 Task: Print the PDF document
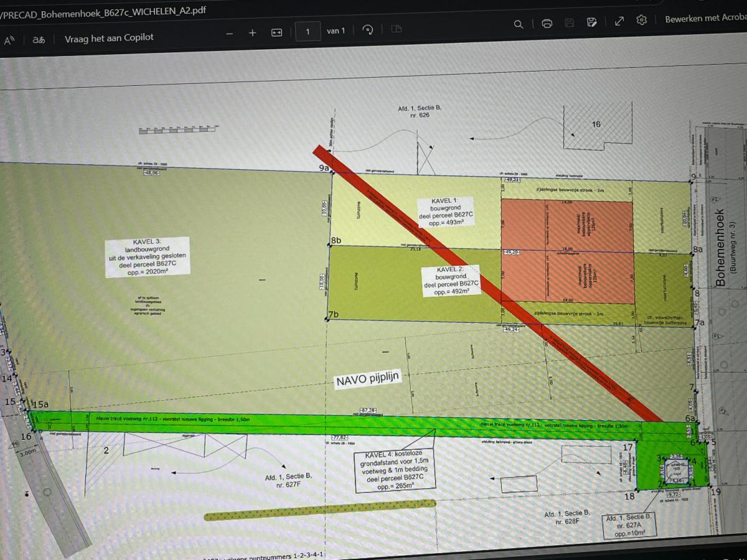[x=547, y=24]
